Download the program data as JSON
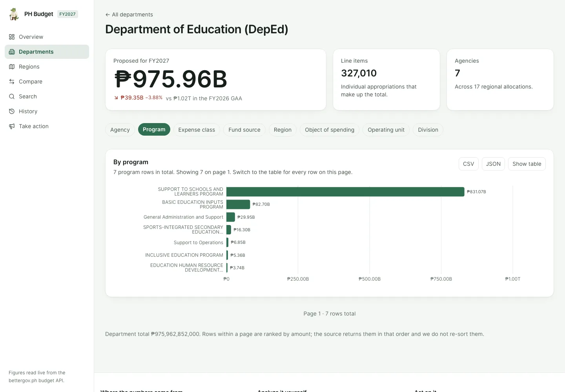 [x=493, y=164]
